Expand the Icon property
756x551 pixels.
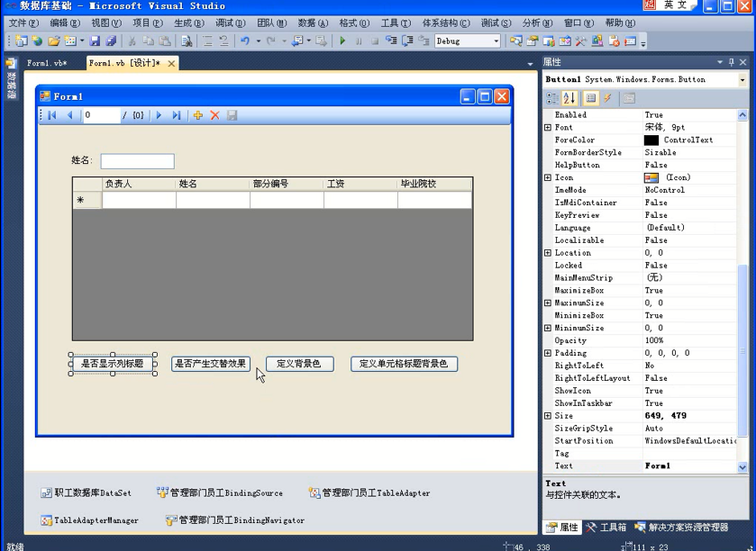[548, 177]
